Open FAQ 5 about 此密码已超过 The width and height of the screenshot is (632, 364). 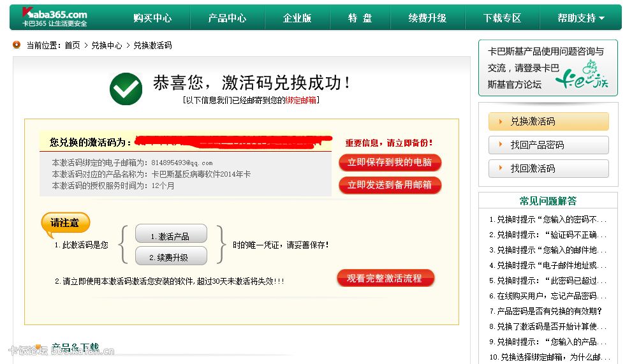pos(548,280)
